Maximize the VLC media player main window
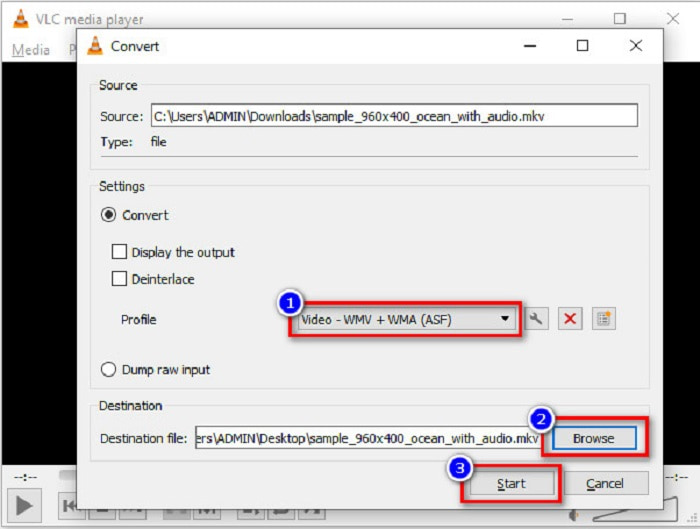The height and width of the screenshot is (529, 700). 620,19
